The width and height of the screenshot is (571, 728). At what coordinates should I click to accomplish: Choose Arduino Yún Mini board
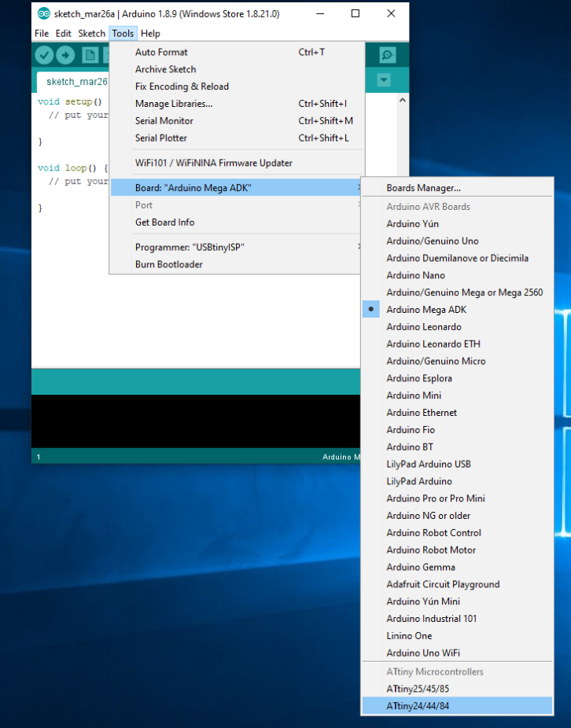[457, 601]
